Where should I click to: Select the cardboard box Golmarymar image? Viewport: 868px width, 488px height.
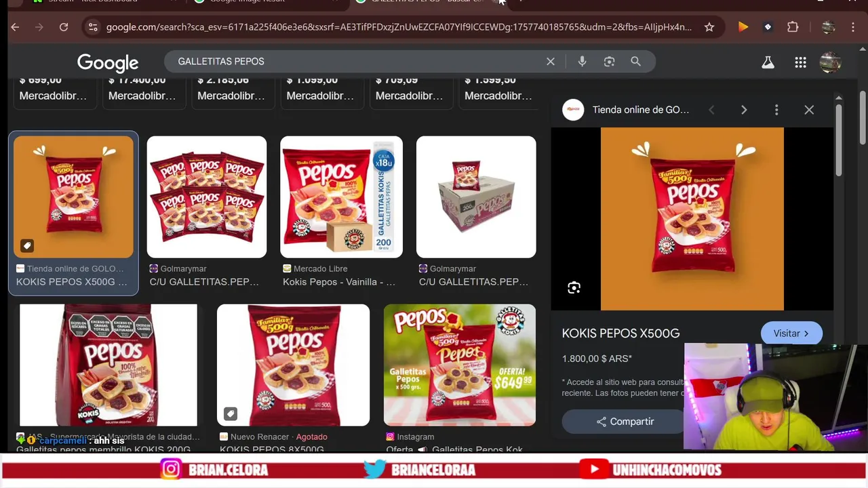click(476, 197)
